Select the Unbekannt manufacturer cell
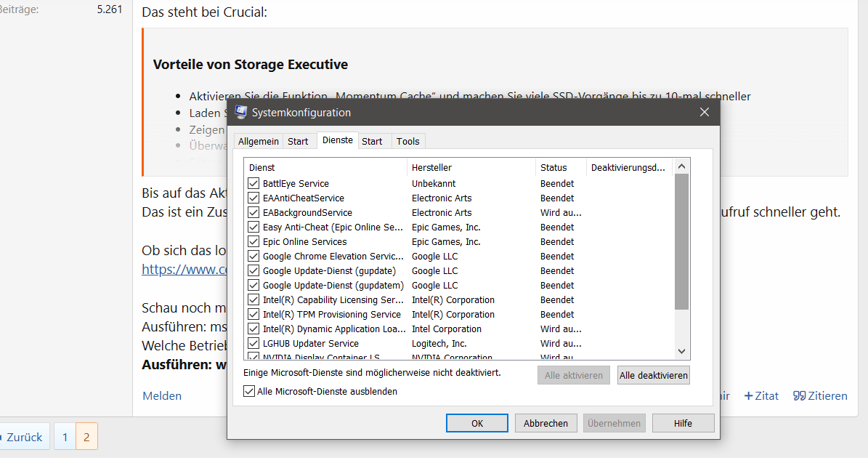 434,183
